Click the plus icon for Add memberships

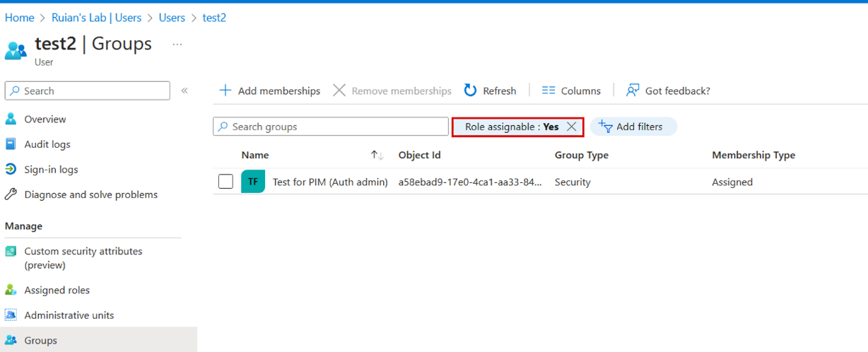coord(225,90)
